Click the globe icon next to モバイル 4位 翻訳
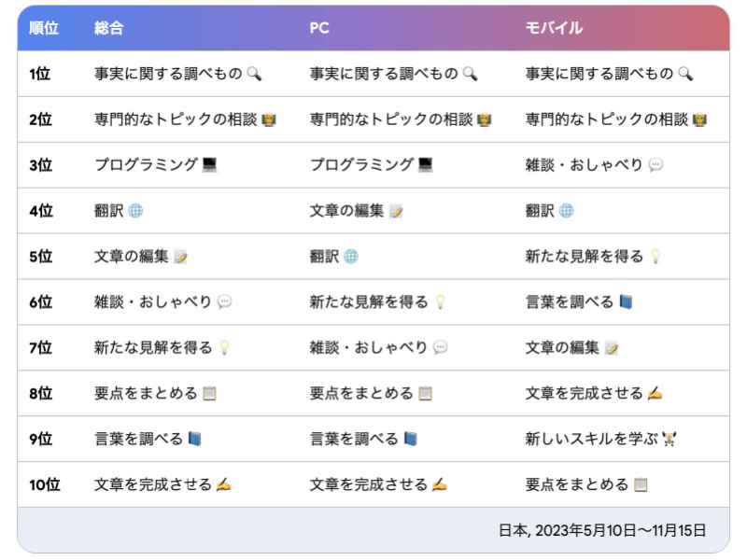The height and width of the screenshot is (560, 747). (x=566, y=211)
